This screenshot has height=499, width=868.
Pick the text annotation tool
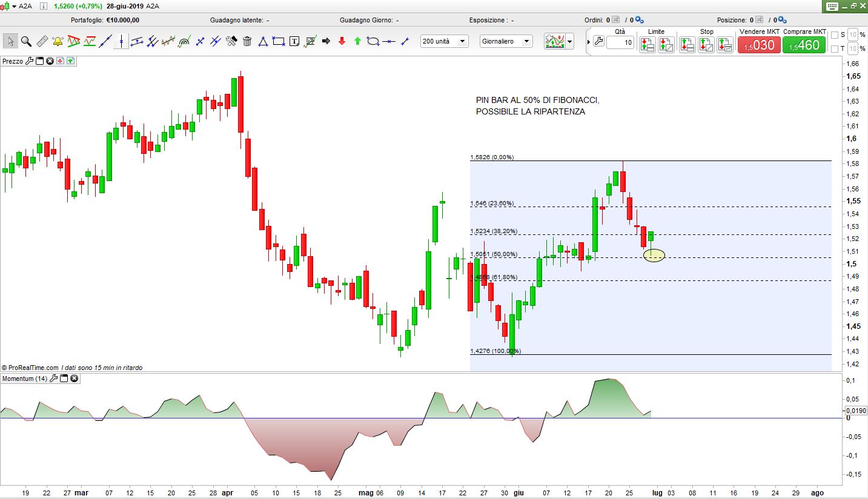click(294, 41)
